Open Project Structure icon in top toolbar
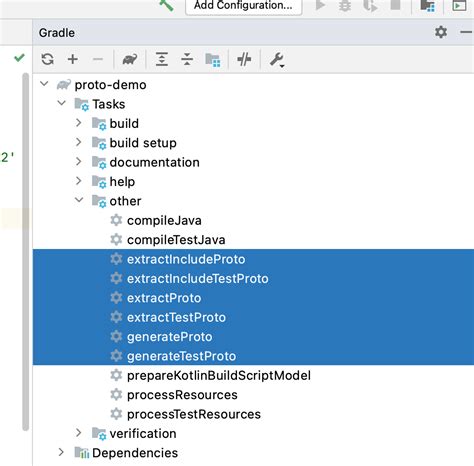Screen dimensions: 474x466 pyautogui.click(x=427, y=6)
